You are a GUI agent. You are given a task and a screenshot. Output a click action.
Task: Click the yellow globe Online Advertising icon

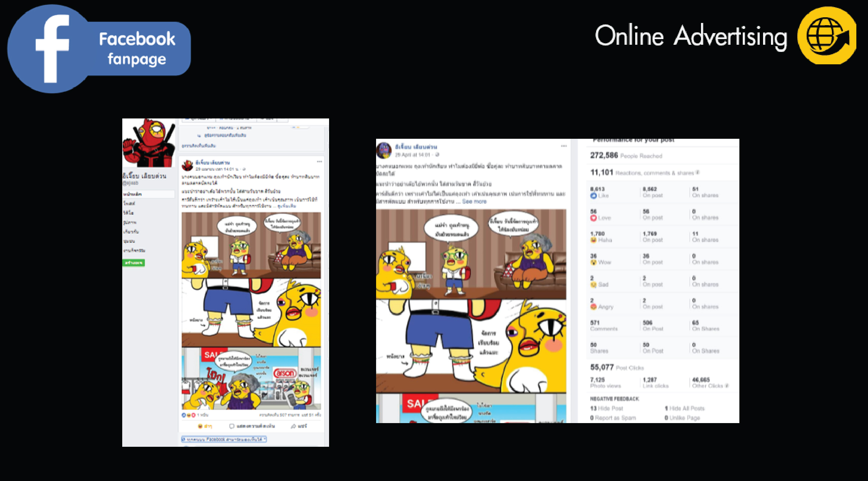click(827, 35)
